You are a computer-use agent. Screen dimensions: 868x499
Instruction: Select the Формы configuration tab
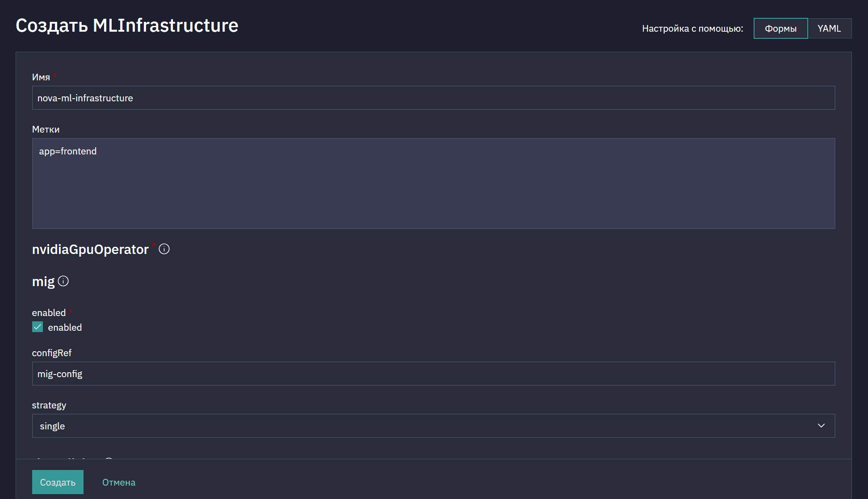(780, 29)
